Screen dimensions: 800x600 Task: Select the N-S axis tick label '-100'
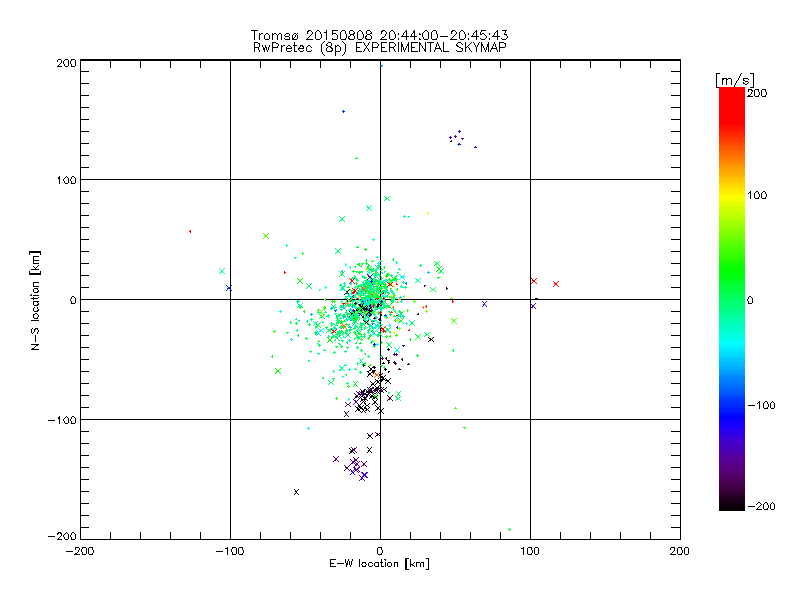62,420
